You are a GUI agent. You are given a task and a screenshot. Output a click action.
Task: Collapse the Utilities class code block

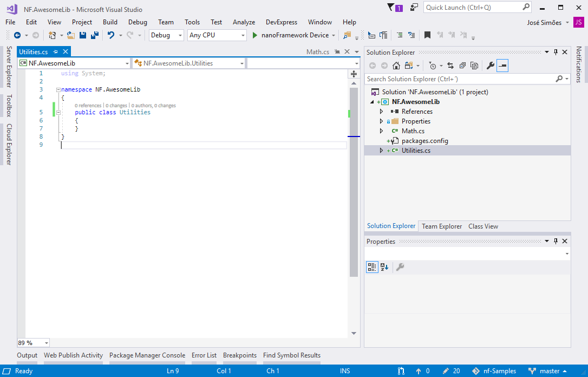click(x=58, y=112)
